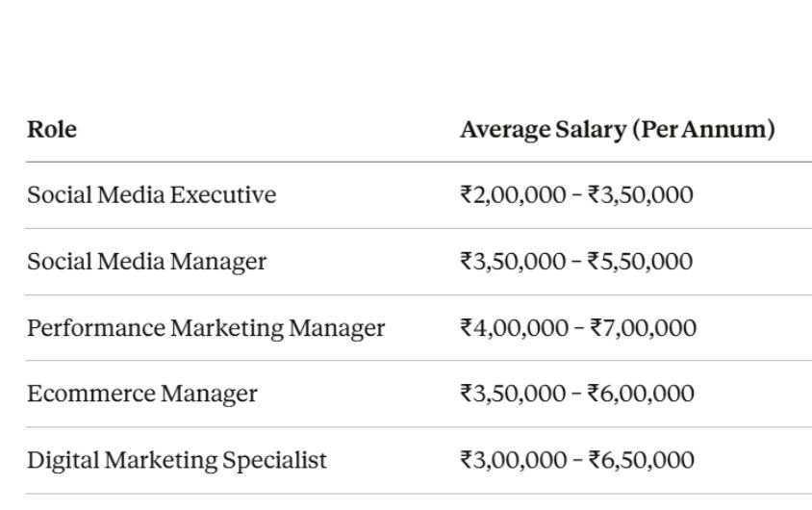Select the Ecommerce Manager role text
The width and height of the screenshot is (812, 510).
pos(141,394)
